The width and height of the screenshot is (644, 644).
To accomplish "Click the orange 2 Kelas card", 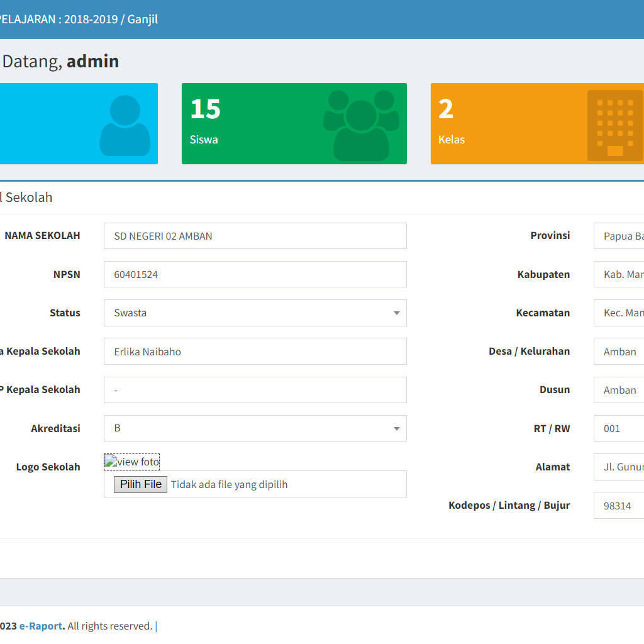I will tap(537, 124).
